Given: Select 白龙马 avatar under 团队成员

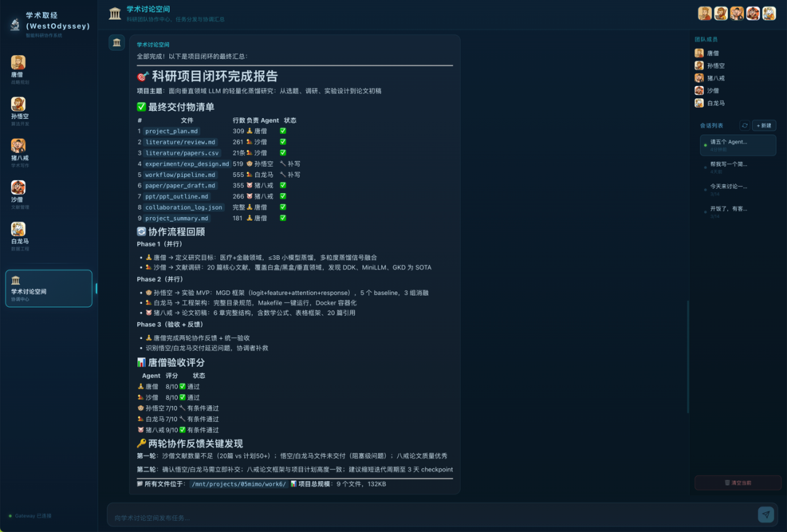Looking at the screenshot, I should click(x=700, y=103).
